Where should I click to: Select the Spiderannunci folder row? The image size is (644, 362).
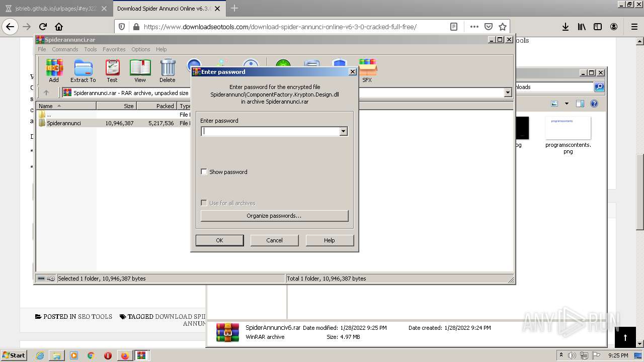tap(113, 123)
